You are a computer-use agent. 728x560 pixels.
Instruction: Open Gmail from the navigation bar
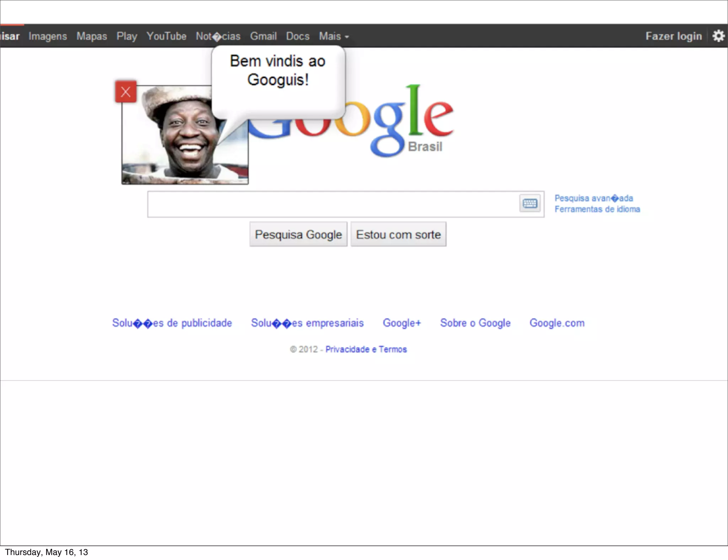(x=263, y=36)
